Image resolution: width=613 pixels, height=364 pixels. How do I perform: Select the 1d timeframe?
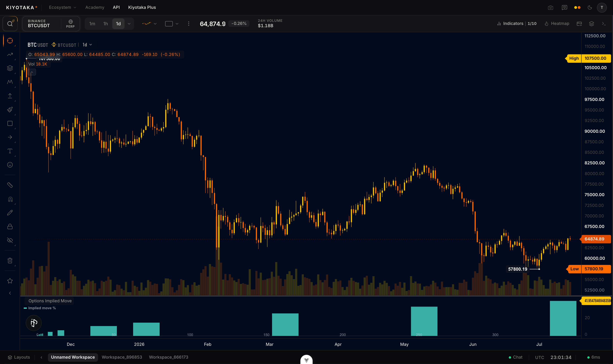pos(118,24)
